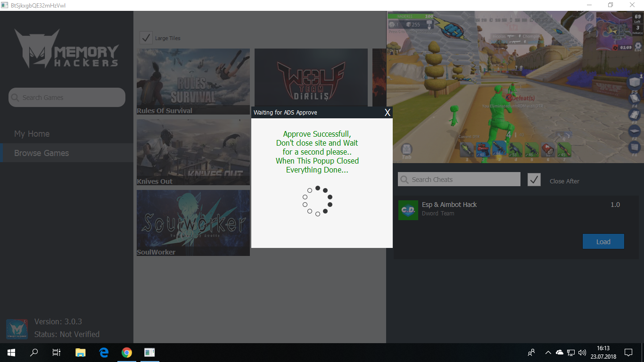Open the My Home section
The image size is (644, 362).
[x=32, y=134]
